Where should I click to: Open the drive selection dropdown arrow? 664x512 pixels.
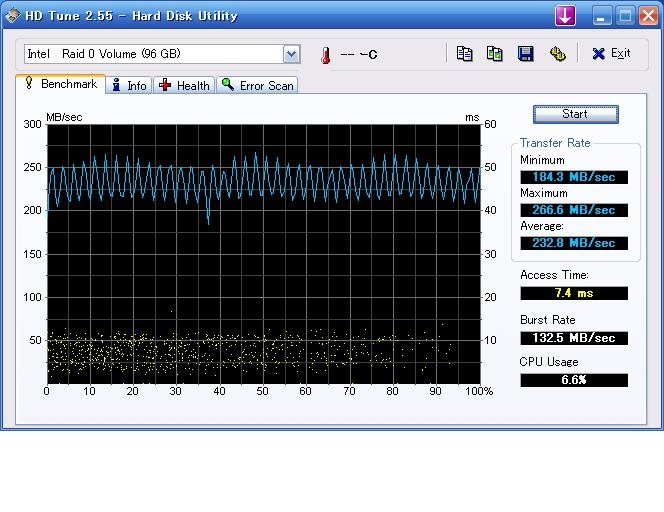[x=291, y=54]
